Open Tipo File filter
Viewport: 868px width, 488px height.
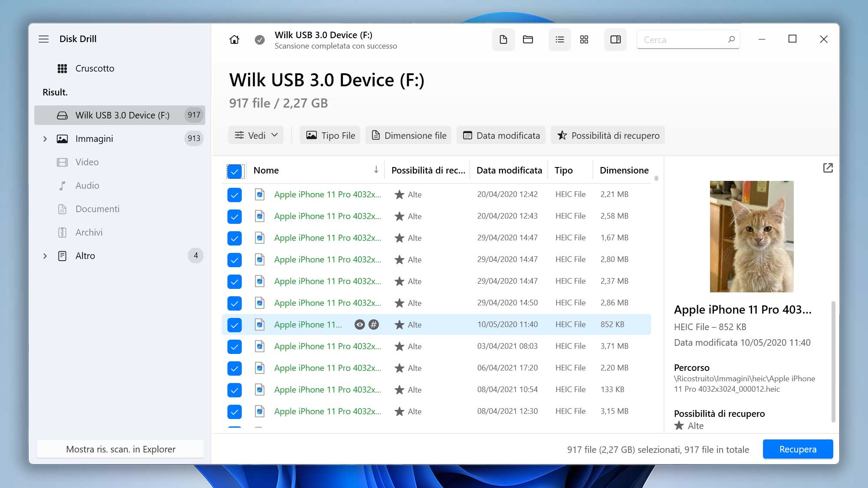point(330,135)
